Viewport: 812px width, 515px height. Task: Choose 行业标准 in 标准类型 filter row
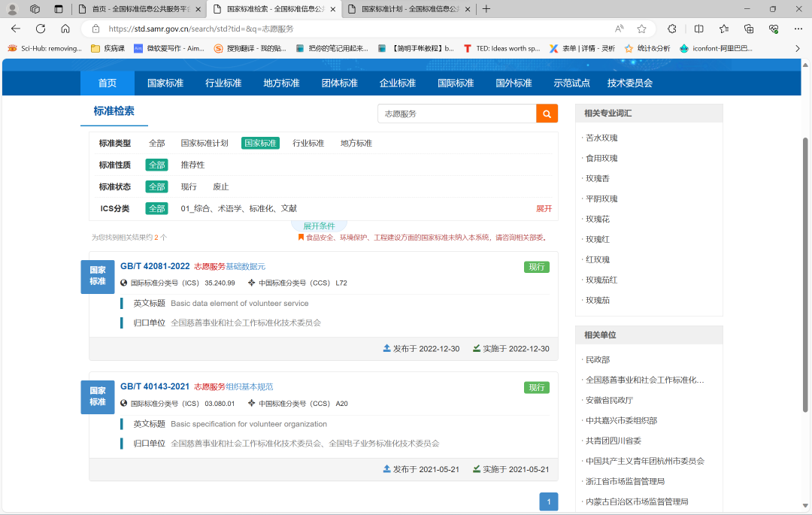308,143
